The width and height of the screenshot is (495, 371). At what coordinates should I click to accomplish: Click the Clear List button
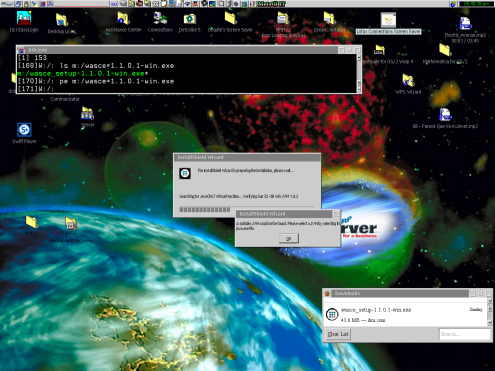click(x=338, y=334)
